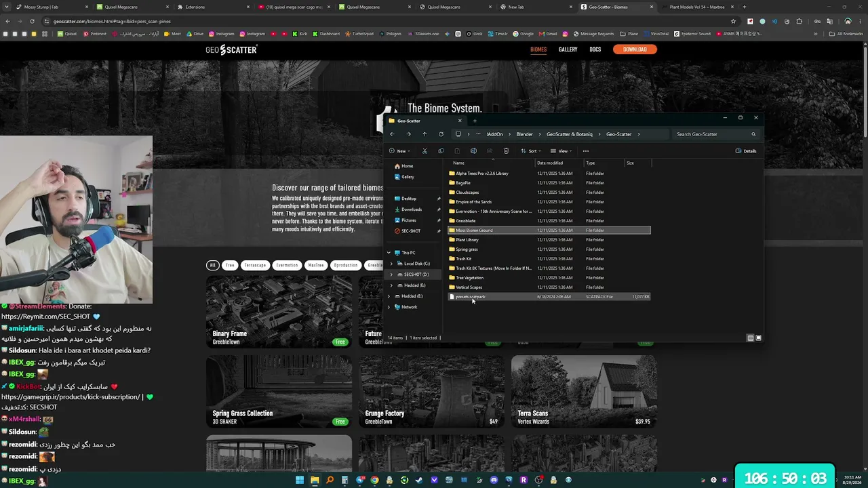Open the New dropdown in Explorer
This screenshot has height=488, width=868.
coord(399,151)
